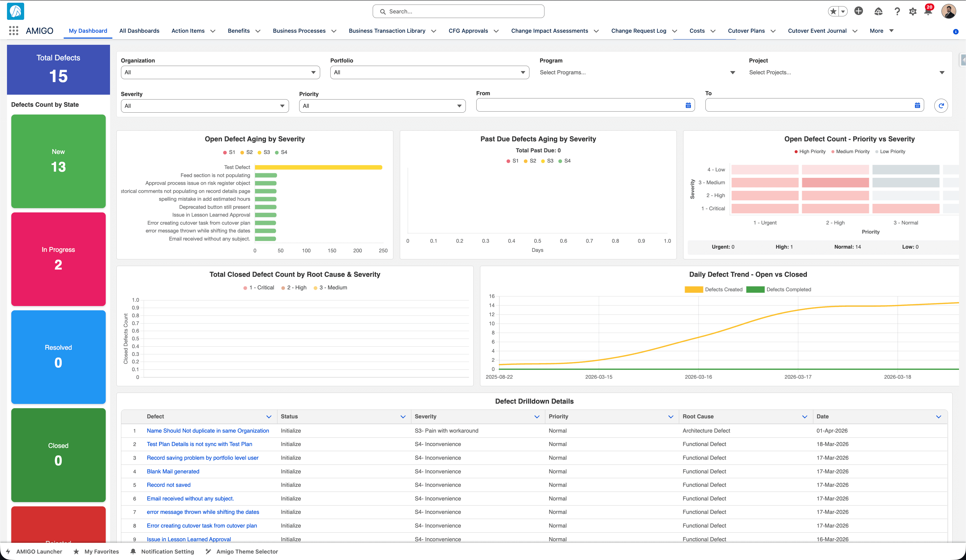This screenshot has width=966, height=560.
Task: Click the From date input field
Action: [585, 105]
